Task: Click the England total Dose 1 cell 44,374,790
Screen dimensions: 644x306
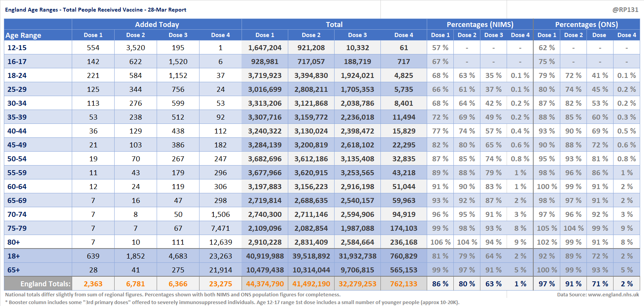Action: (265, 284)
